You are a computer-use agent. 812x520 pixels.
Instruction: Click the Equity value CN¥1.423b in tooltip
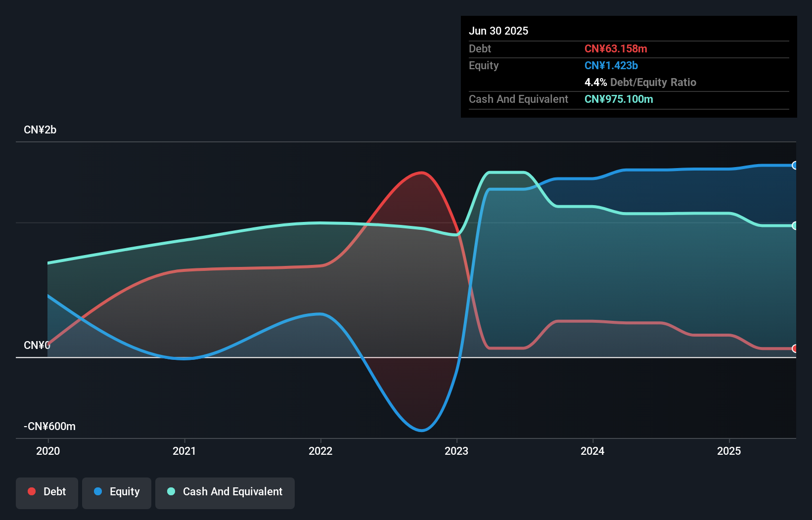[x=611, y=65]
